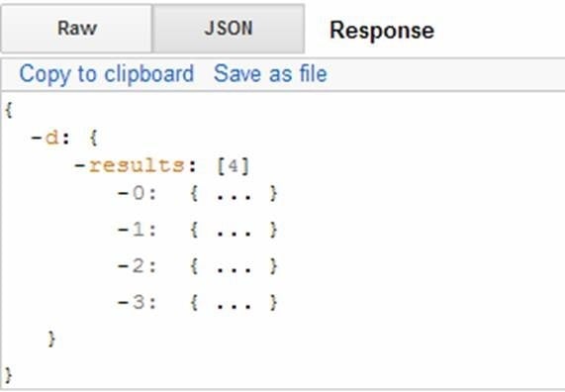Click the Save as file link
565x392 pixels.
tap(270, 73)
